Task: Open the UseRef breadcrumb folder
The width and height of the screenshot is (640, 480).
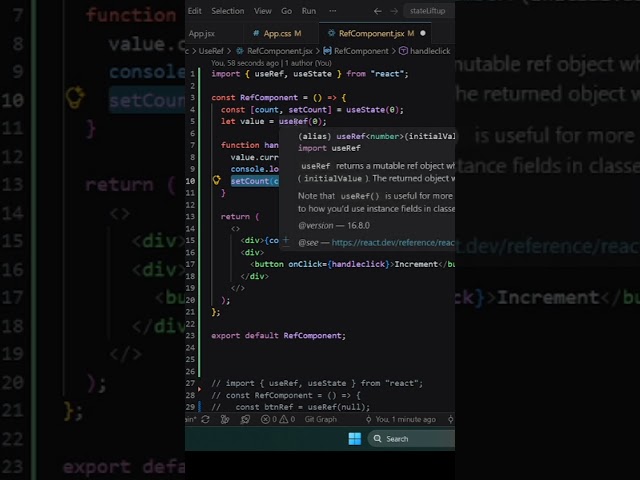Action: tap(211, 51)
